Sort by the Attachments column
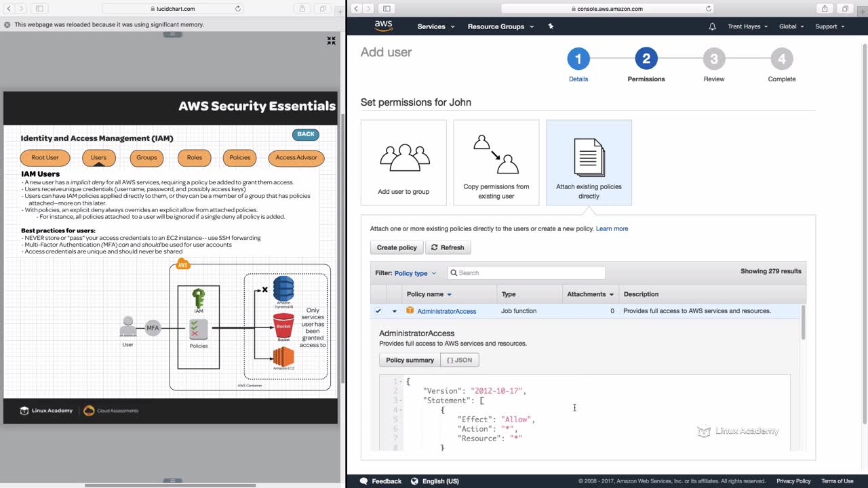Image resolution: width=868 pixels, height=488 pixels. tap(591, 294)
